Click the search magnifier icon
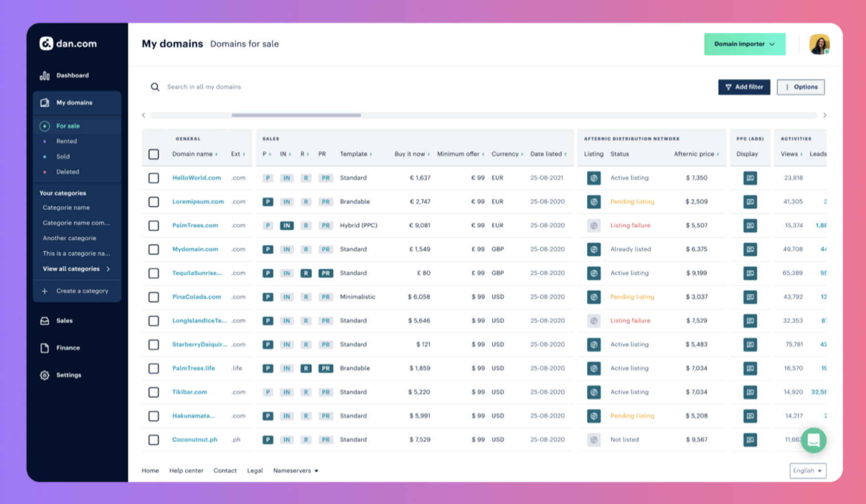 pyautogui.click(x=155, y=87)
